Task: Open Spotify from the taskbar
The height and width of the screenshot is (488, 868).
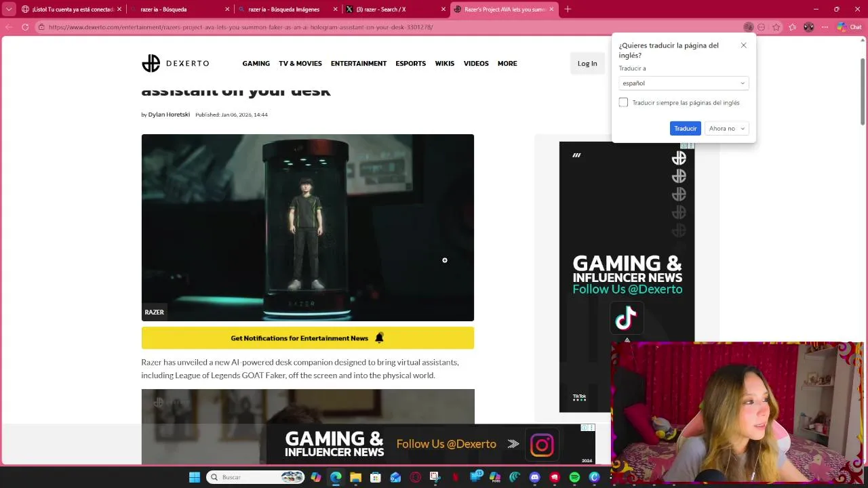Action: [x=574, y=477]
